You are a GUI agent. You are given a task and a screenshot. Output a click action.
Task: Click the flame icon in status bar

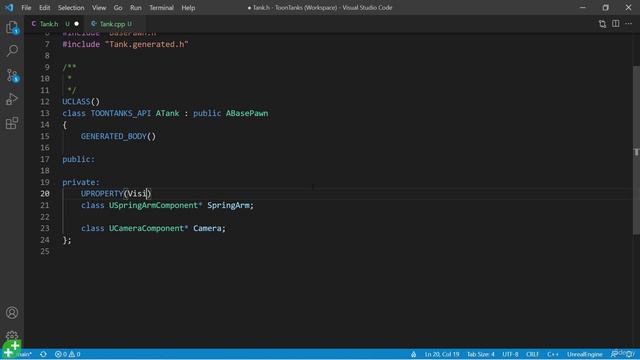click(x=413, y=354)
